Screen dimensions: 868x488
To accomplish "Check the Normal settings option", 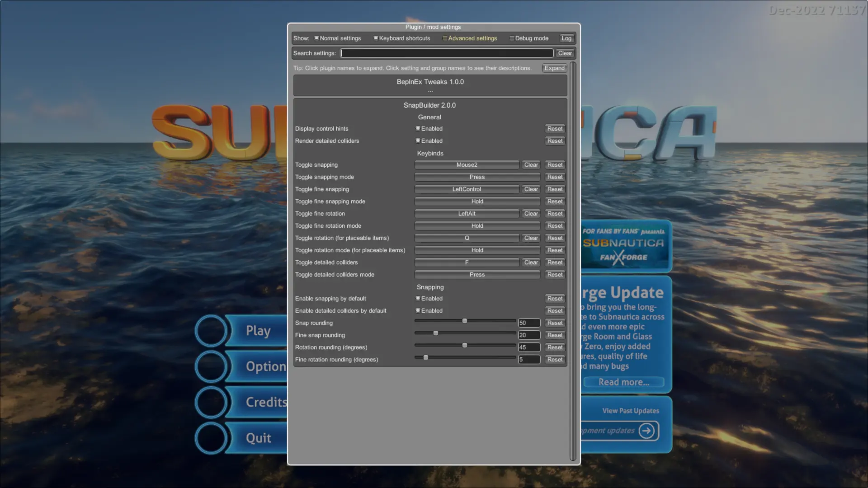I will coord(316,38).
